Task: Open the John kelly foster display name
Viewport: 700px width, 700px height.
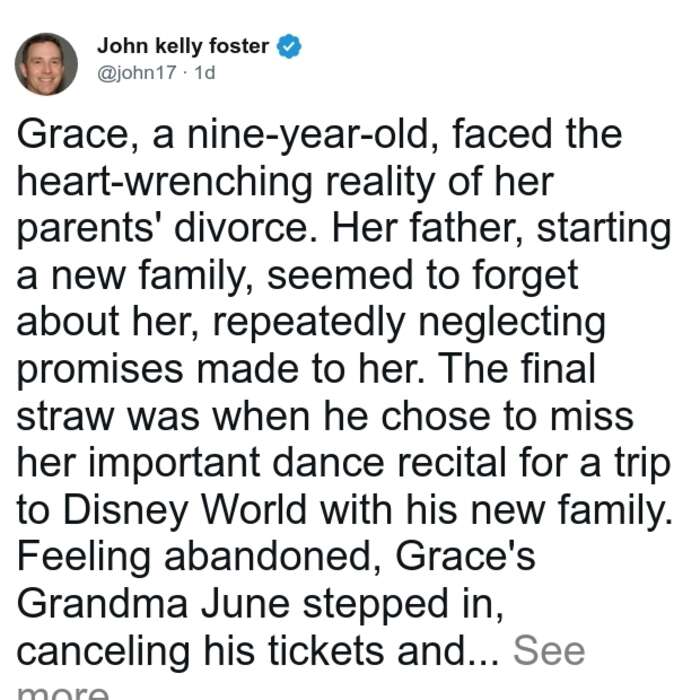Action: (x=183, y=46)
